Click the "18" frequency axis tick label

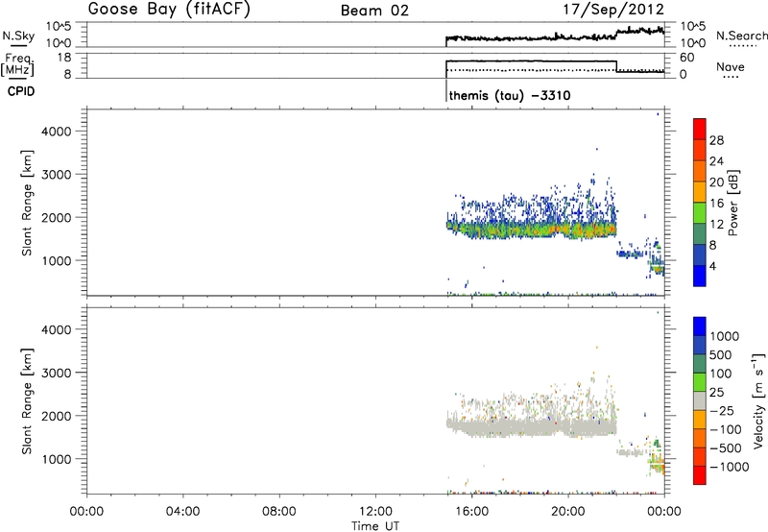pos(64,58)
